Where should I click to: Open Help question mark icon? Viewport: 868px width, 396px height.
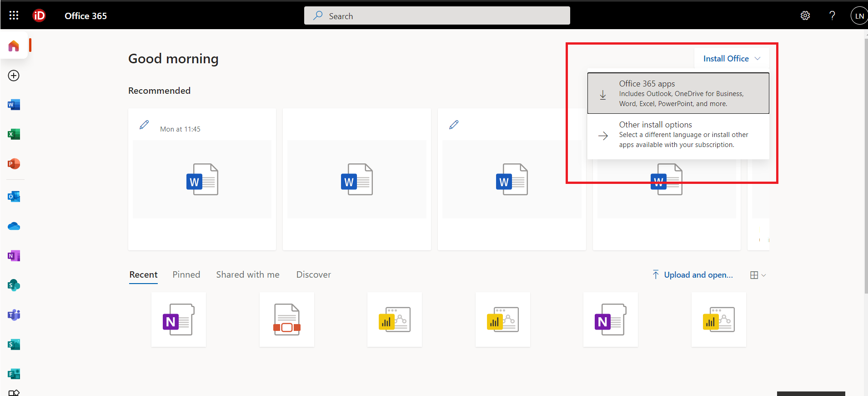point(832,15)
